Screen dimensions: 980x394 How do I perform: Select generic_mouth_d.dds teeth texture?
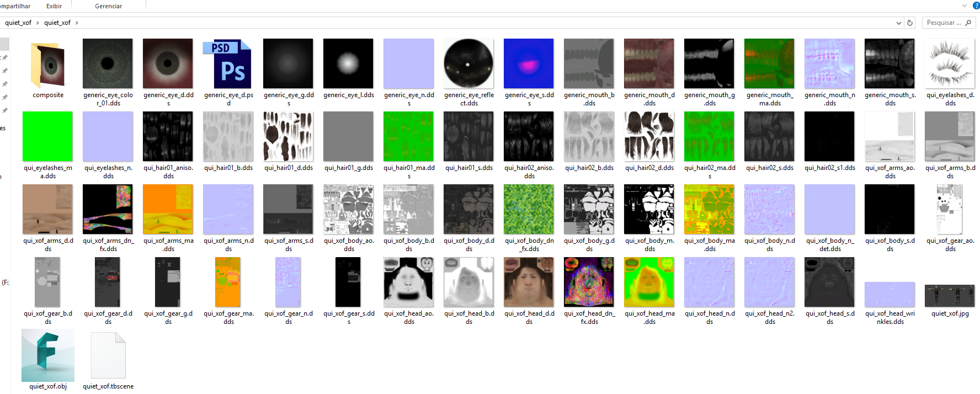[649, 63]
